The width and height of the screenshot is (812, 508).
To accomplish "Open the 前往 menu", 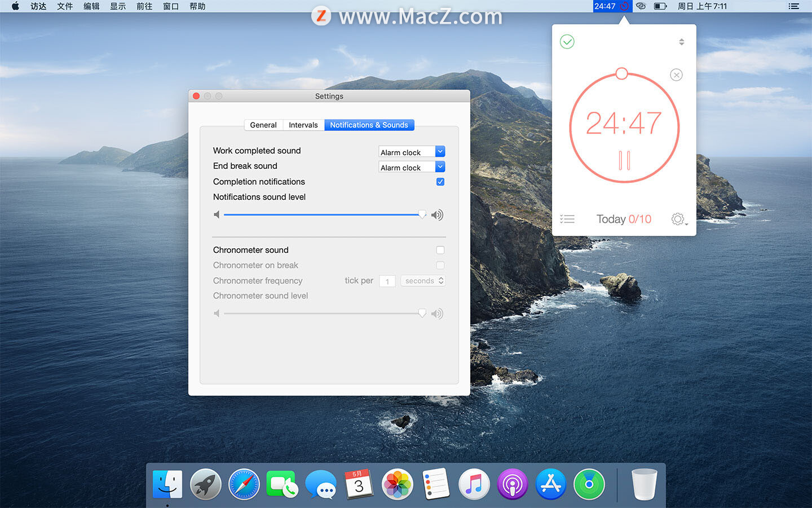I will [144, 6].
